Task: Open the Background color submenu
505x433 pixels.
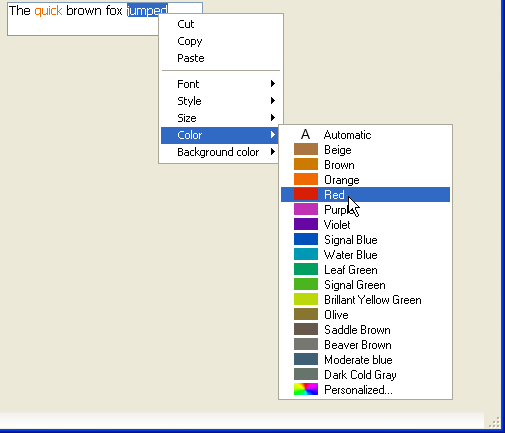Action: pos(221,152)
